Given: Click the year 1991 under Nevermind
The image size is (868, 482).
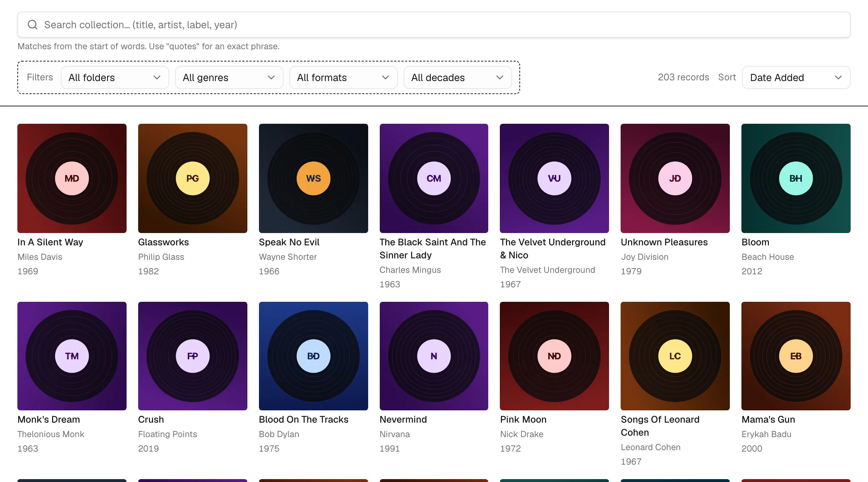Looking at the screenshot, I should tap(390, 449).
